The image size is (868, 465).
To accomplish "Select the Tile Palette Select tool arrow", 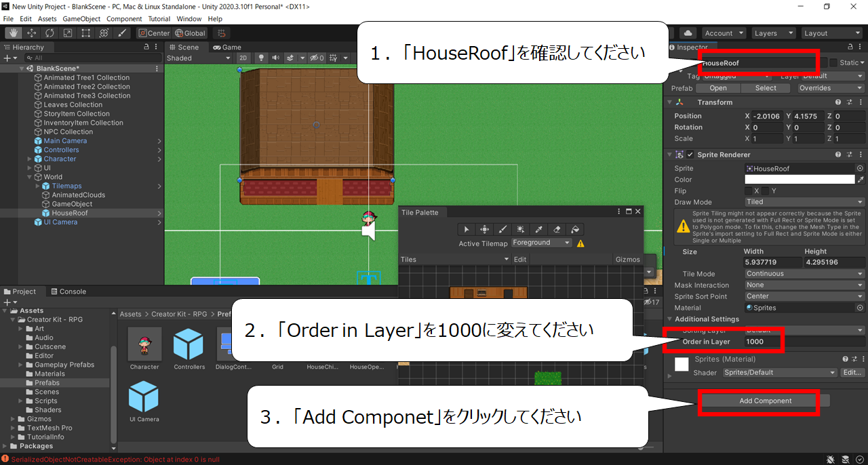I will coord(467,229).
